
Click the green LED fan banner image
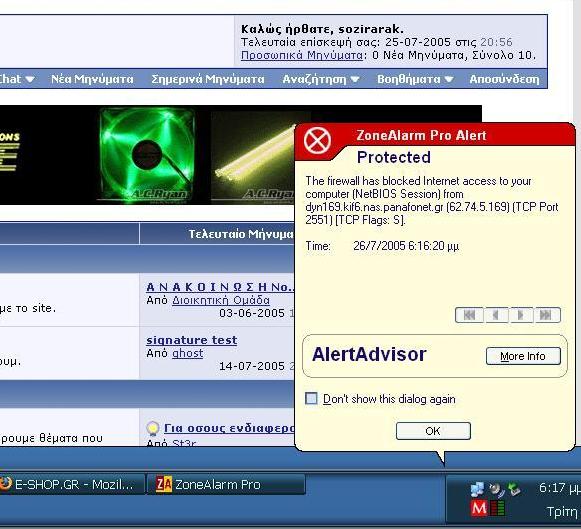click(147, 154)
